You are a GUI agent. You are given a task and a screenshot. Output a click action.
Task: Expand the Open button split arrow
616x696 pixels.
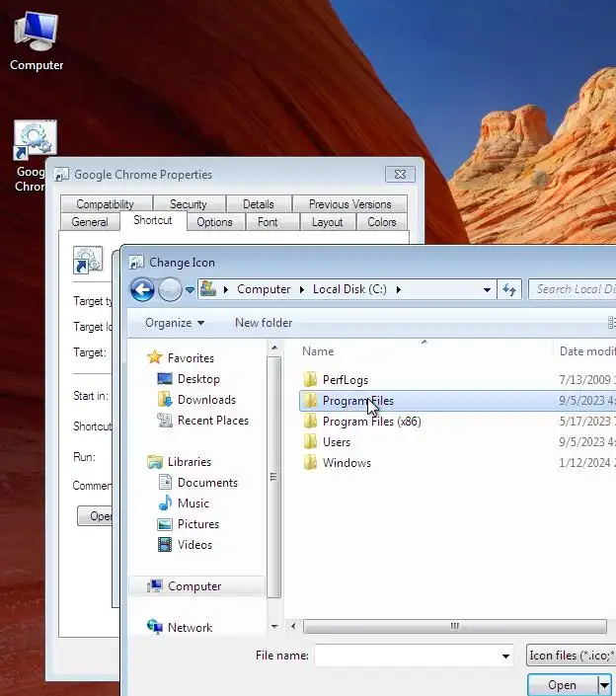604,685
